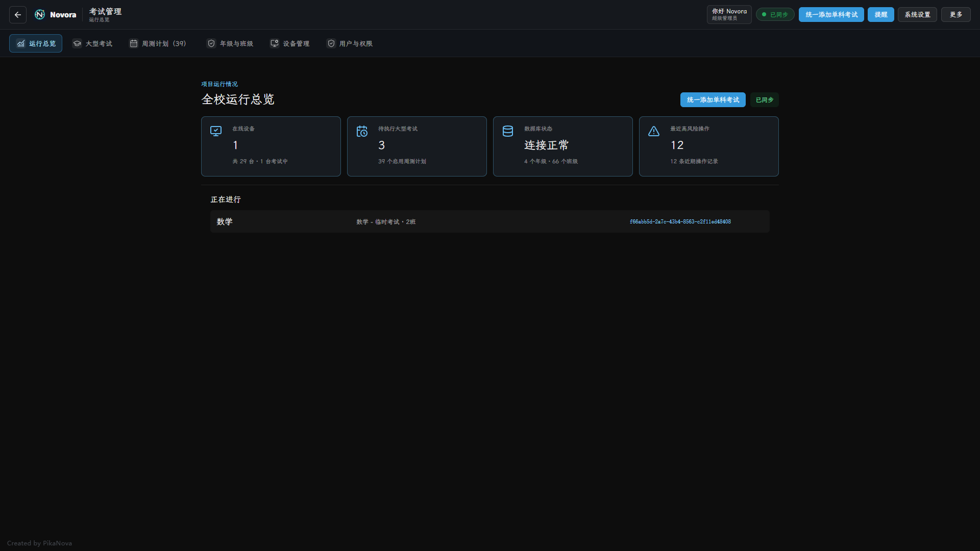The height and width of the screenshot is (551, 980).
Task: Click the 你好 Novora user badge
Action: tap(729, 15)
